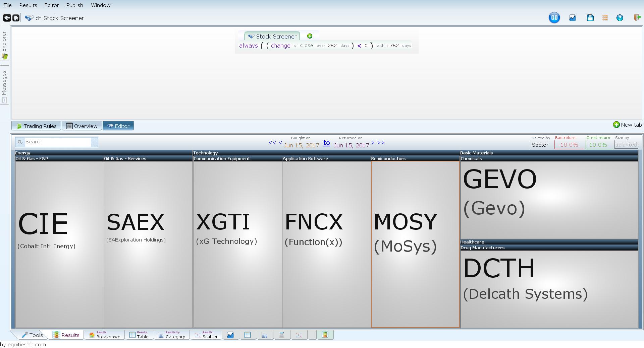Screen dimensions: 644x348
Task: Open Results by Category view
Action: click(x=171, y=335)
